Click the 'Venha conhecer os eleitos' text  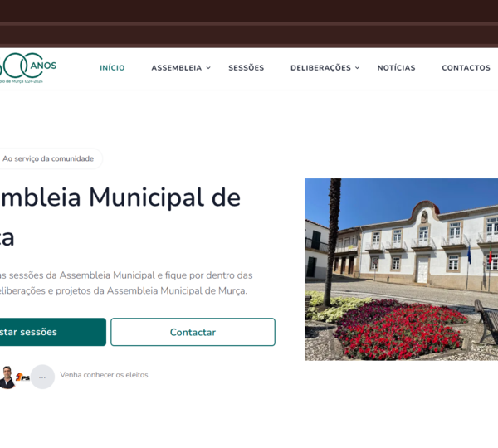104,375
